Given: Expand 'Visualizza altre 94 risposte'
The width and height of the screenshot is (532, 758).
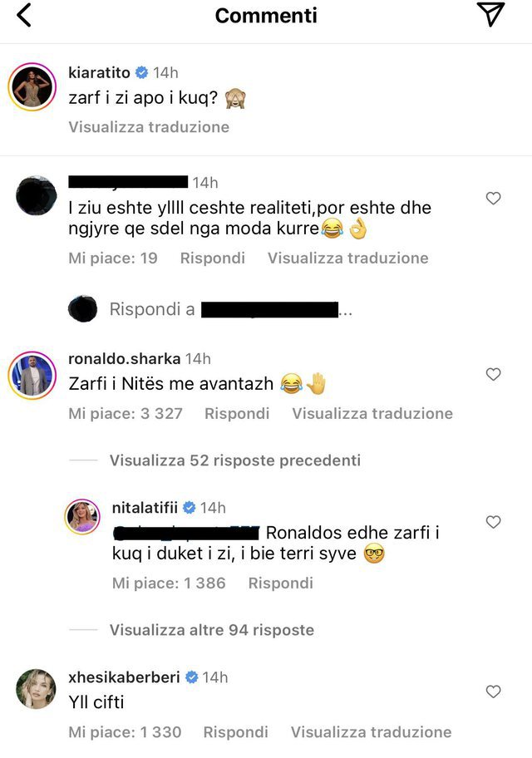Looking at the screenshot, I should (x=212, y=630).
